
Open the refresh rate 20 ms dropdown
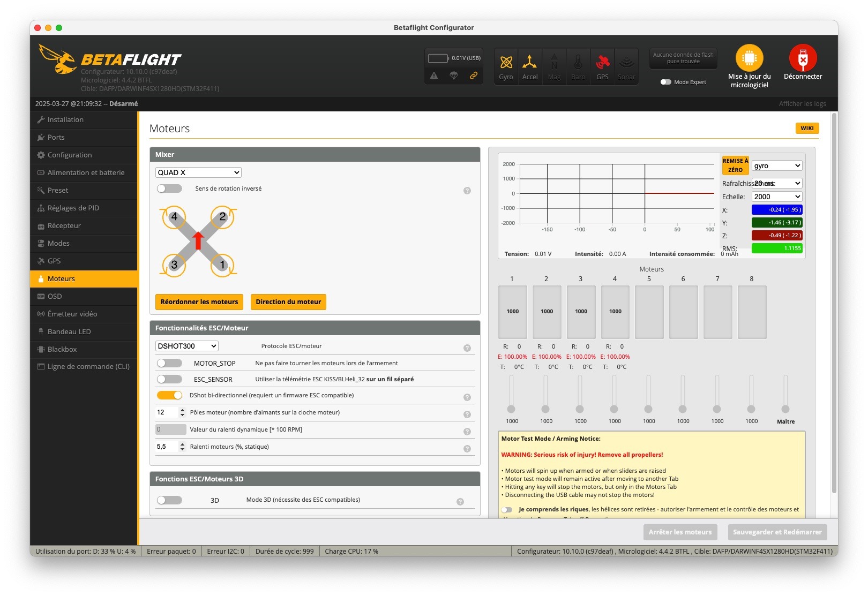[777, 183]
